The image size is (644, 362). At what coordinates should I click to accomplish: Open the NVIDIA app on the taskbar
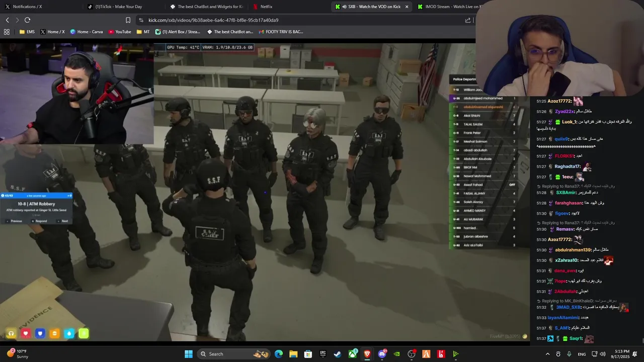pos(397,354)
